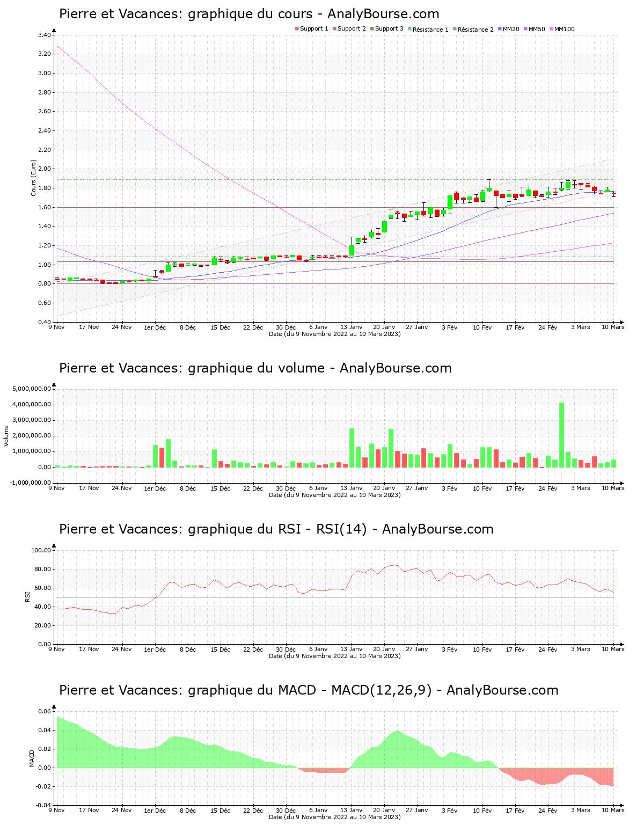This screenshot has width=644, height=832.
Task: Click the 'graphique du volume' chart title
Action: [256, 368]
